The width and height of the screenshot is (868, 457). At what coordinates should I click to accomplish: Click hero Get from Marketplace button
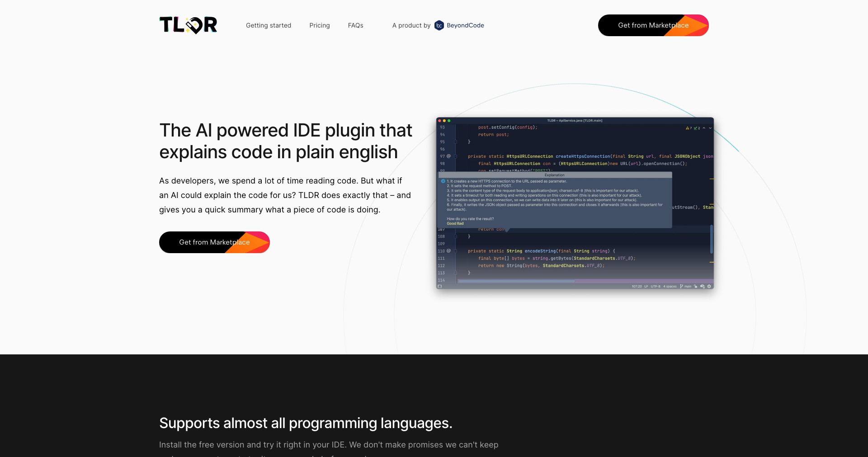[214, 242]
